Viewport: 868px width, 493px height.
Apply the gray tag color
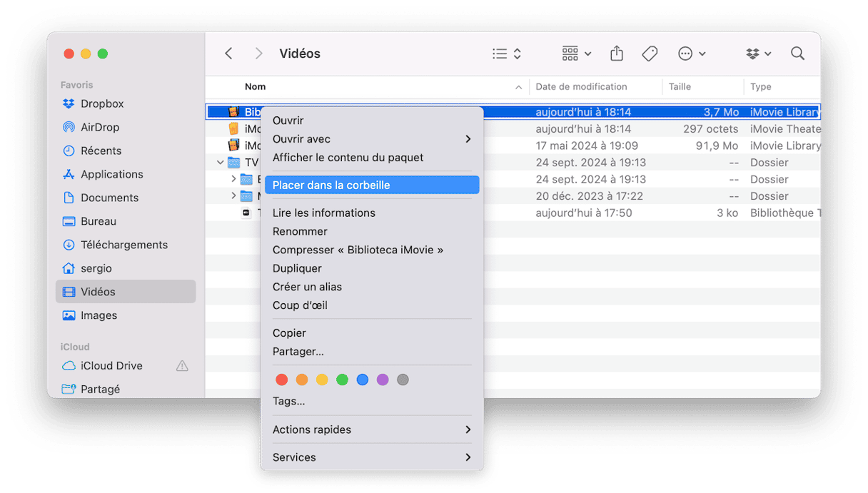point(403,380)
